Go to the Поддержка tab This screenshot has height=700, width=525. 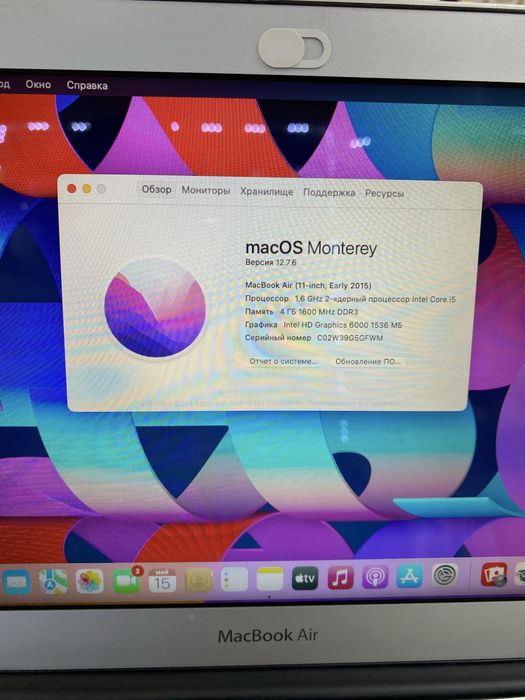[329, 192]
